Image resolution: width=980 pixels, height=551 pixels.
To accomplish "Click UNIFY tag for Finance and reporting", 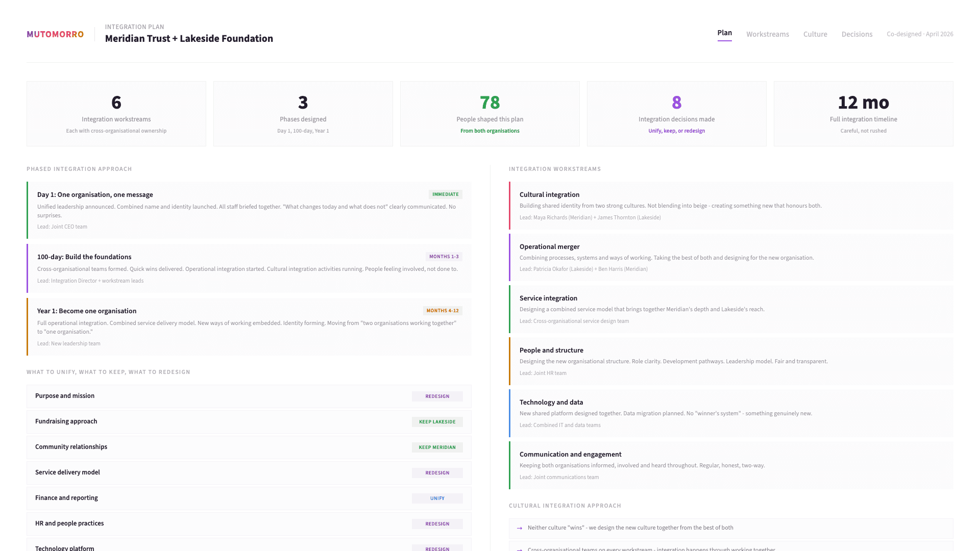I will click(x=437, y=498).
